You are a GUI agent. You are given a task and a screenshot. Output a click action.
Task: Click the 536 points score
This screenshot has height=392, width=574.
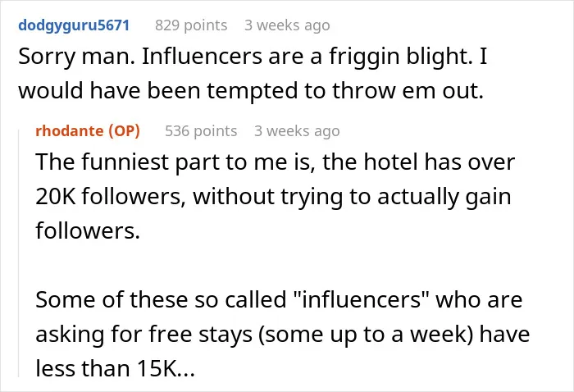click(x=201, y=131)
